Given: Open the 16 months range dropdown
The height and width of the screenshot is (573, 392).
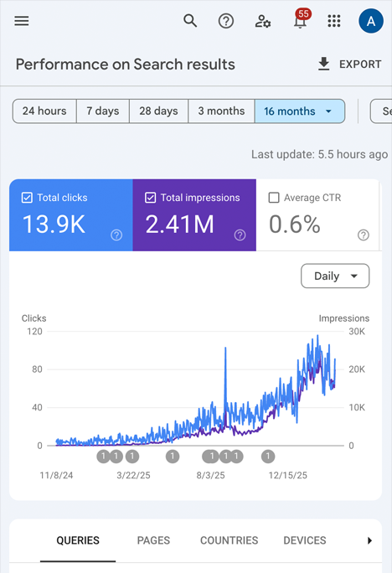Looking at the screenshot, I should pyautogui.click(x=300, y=111).
